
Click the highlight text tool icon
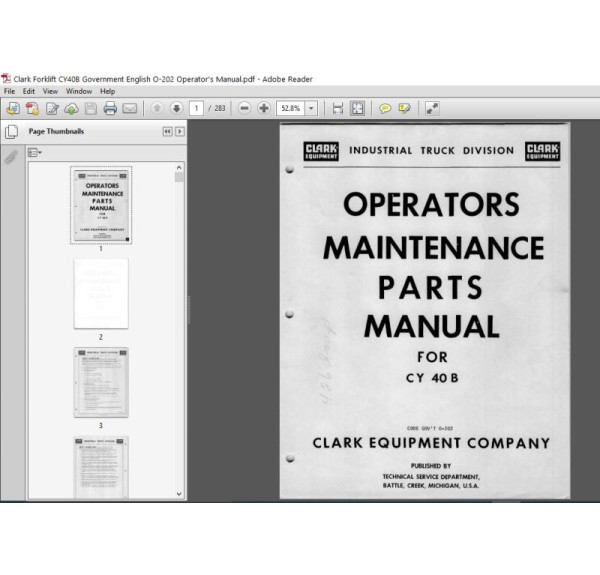(x=404, y=108)
